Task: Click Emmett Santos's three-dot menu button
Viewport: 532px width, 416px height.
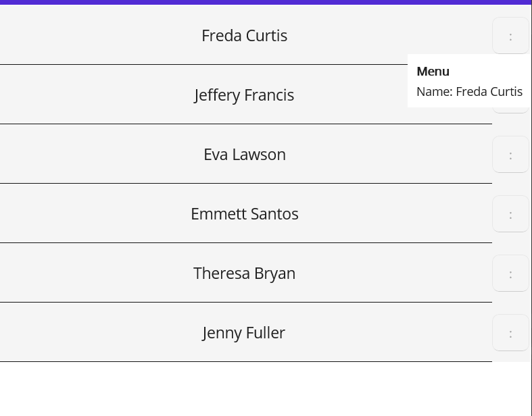Action: pos(510,214)
